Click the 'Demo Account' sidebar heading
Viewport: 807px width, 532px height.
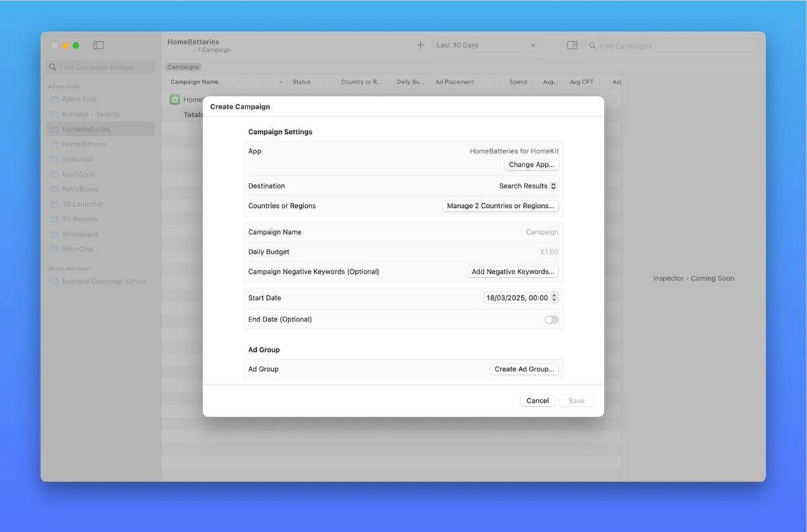pyautogui.click(x=68, y=268)
